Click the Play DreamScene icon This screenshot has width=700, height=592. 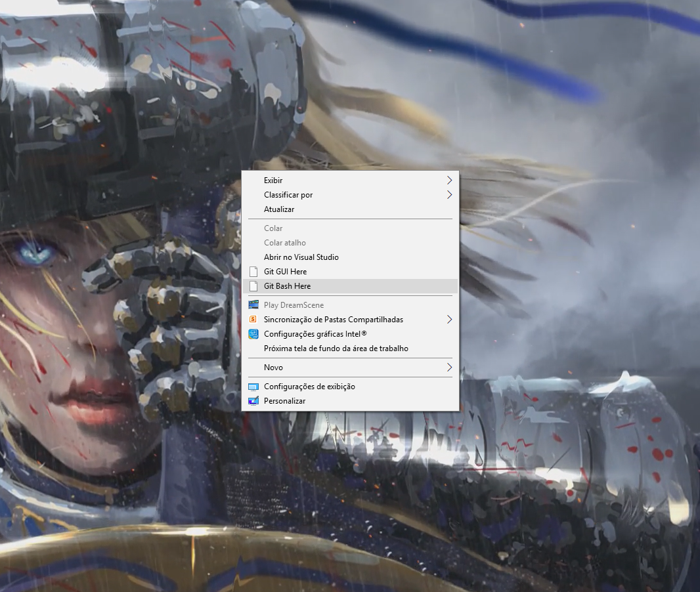253,305
